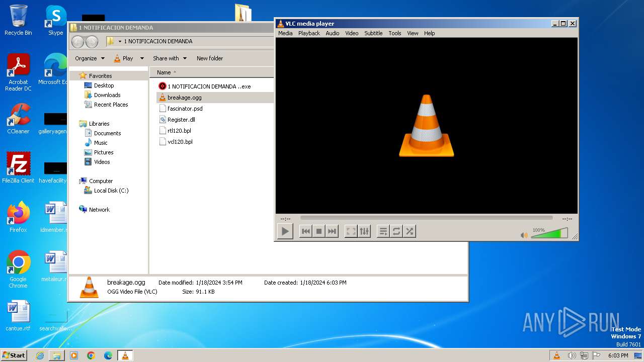Screen dimensions: 644x362
Task: Toggle VLC random shuffle mode
Action: coord(410,231)
